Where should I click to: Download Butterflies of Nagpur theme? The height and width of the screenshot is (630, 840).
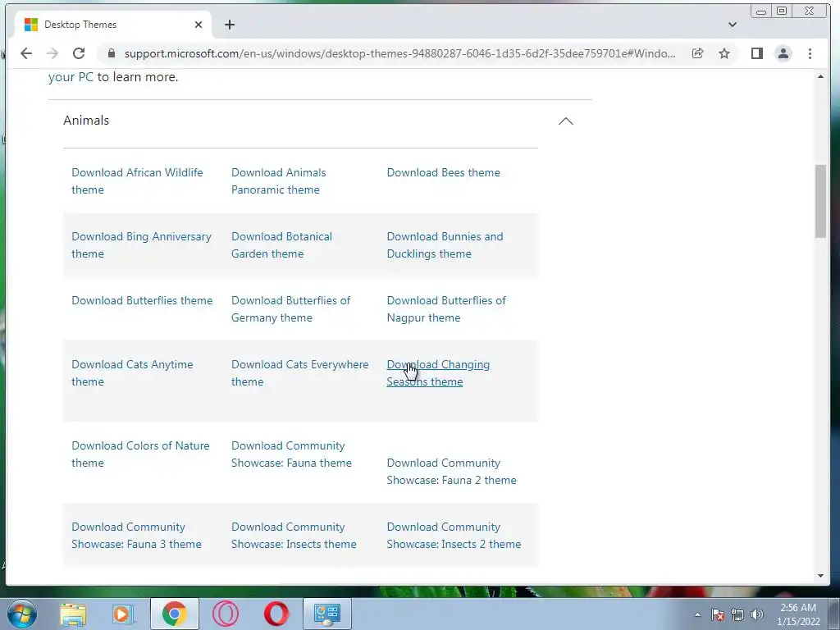click(446, 309)
